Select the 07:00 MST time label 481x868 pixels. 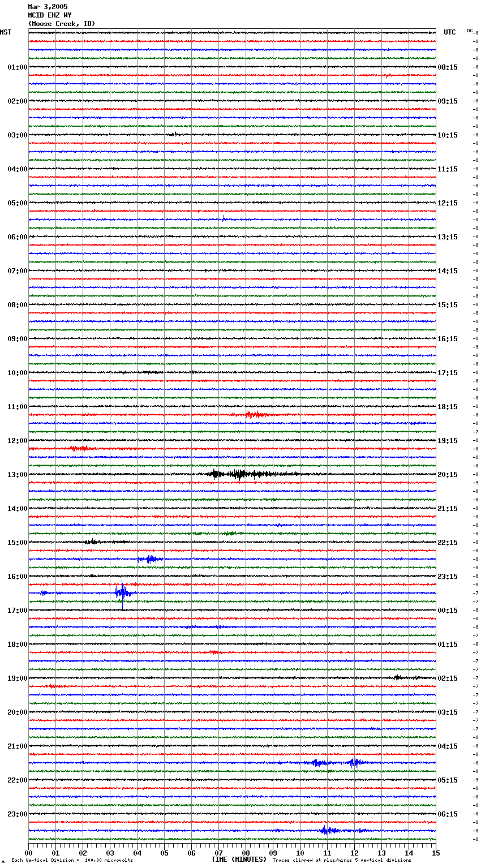(18, 271)
